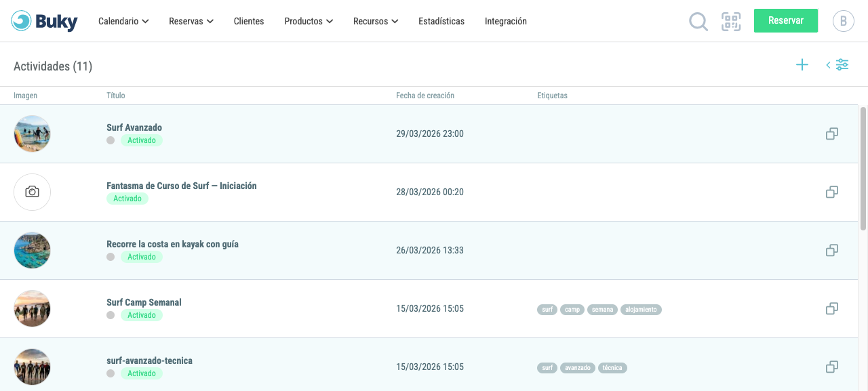Click Surf Camp Semanal thumbnail image
Screen dimensions: 868x391
[32, 309]
